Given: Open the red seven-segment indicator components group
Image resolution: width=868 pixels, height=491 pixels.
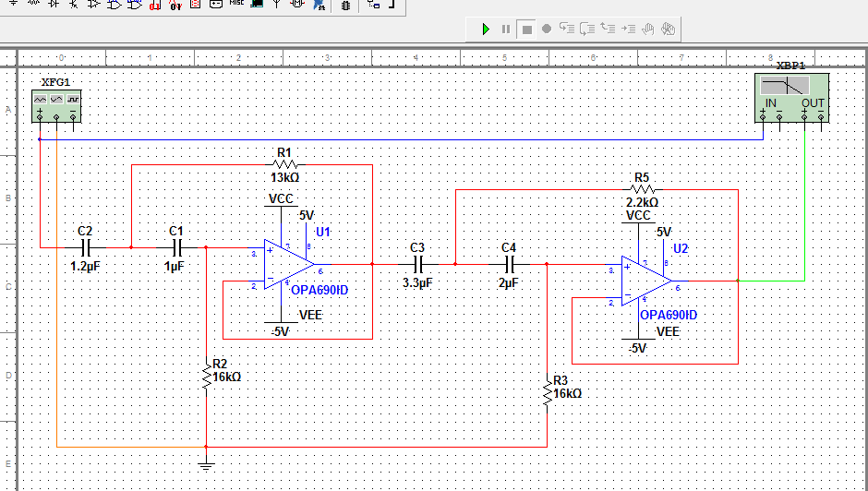Looking at the screenshot, I should tap(195, 4).
